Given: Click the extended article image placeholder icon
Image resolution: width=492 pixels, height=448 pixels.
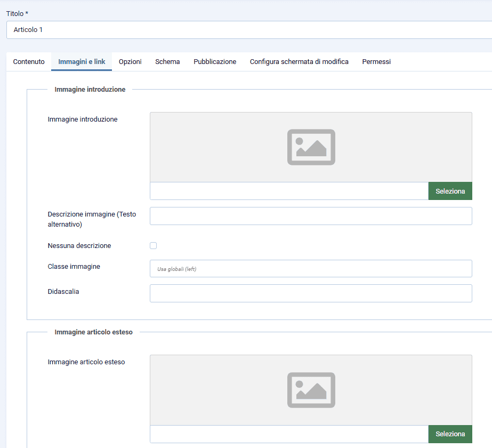Looking at the screenshot, I should pos(311,390).
